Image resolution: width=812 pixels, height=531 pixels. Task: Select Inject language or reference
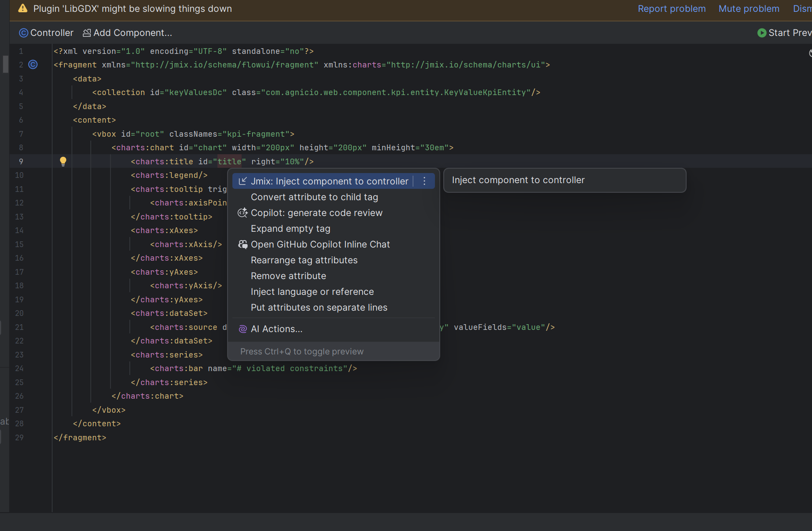click(312, 292)
